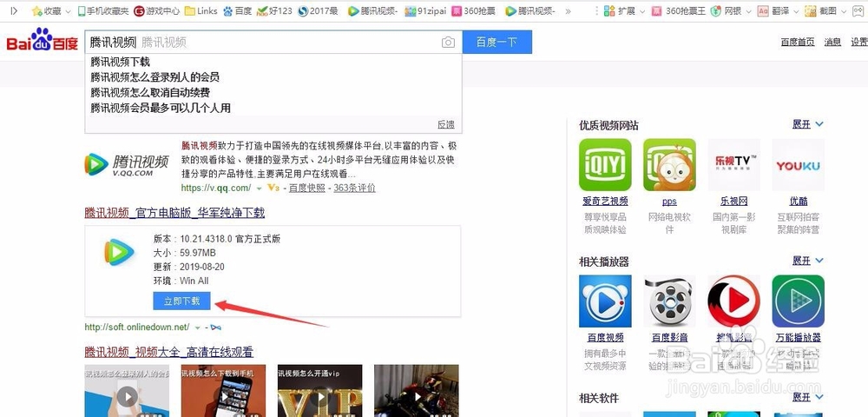Expand 相关软件 section with 展开
This screenshot has width=868, height=417.
(x=807, y=397)
